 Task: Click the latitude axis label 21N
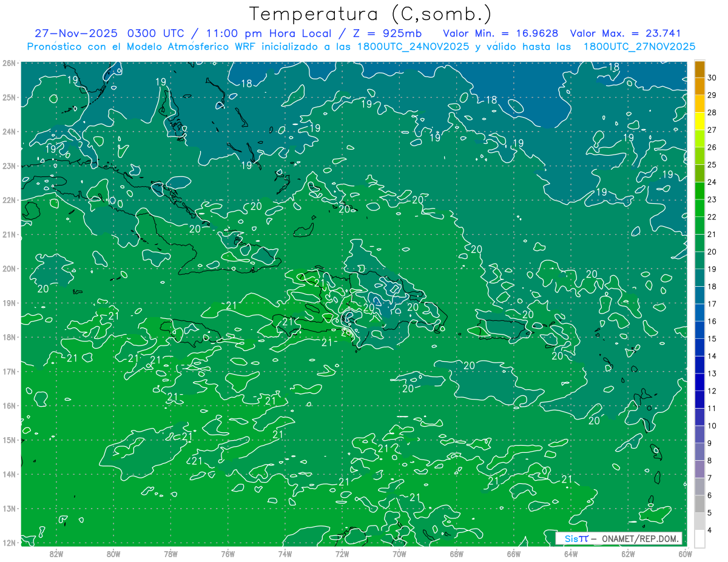9,235
